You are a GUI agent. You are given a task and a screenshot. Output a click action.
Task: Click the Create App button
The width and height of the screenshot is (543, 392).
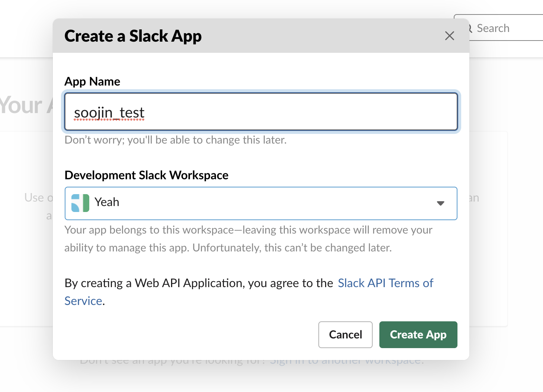418,335
